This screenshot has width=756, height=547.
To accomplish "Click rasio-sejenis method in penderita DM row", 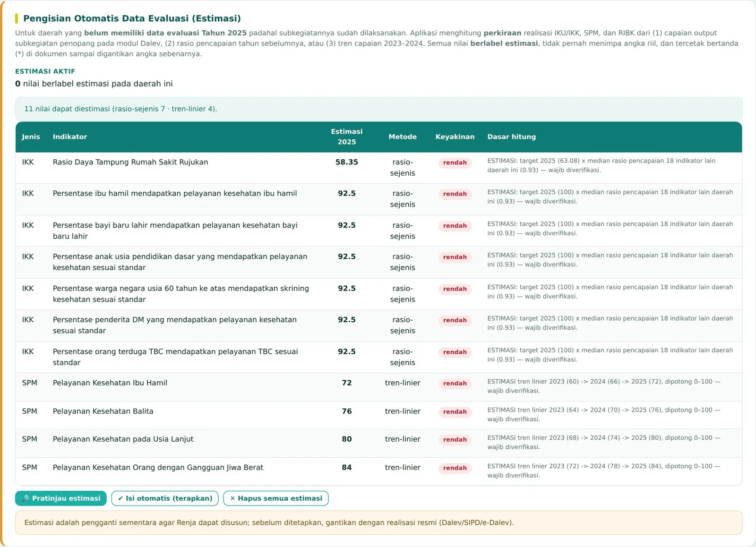I will point(403,325).
